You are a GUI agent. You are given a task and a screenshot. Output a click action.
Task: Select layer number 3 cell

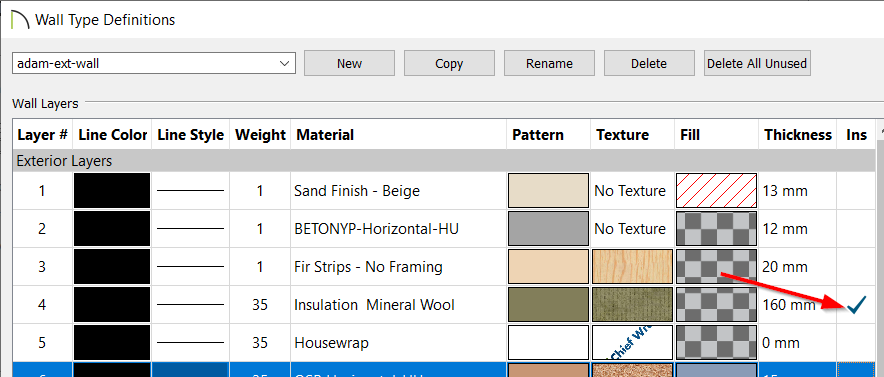click(42, 267)
